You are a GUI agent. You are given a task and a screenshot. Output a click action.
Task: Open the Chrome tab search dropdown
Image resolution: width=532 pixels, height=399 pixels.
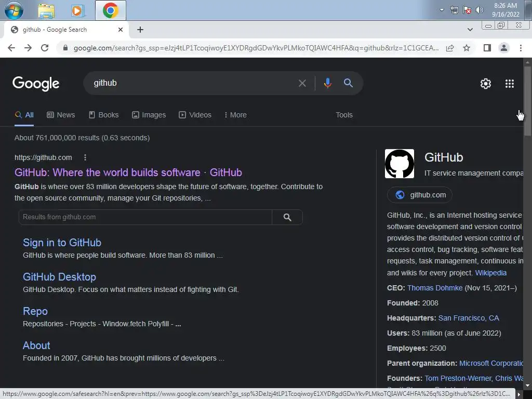point(470,30)
